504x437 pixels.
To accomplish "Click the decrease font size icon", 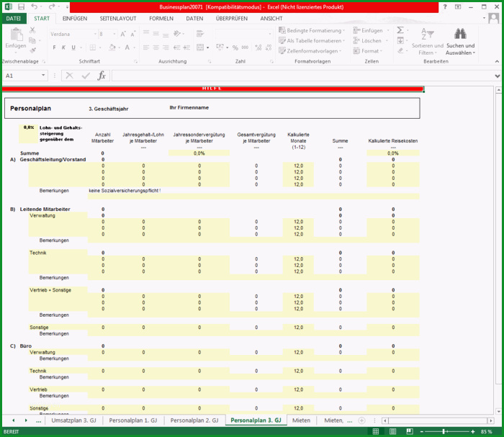I will [132, 34].
